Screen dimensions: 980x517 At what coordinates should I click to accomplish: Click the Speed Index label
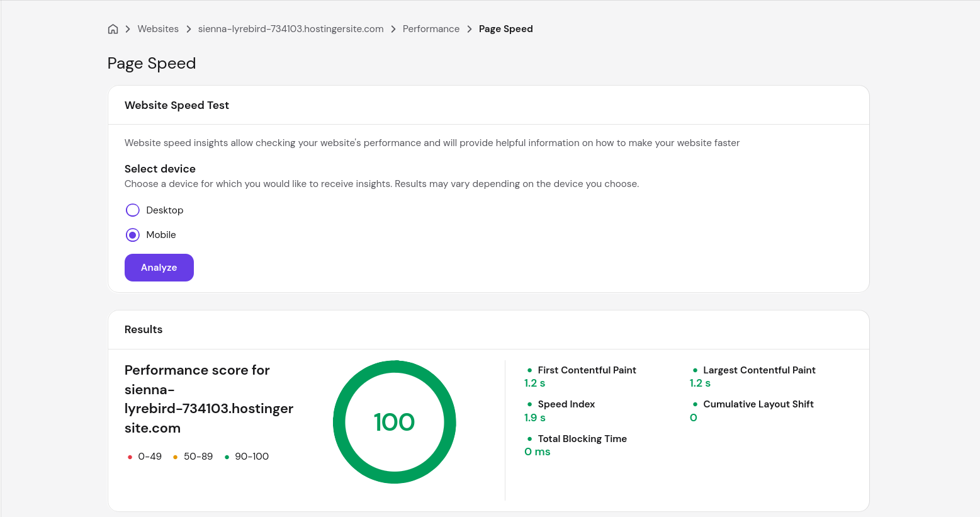tap(566, 404)
